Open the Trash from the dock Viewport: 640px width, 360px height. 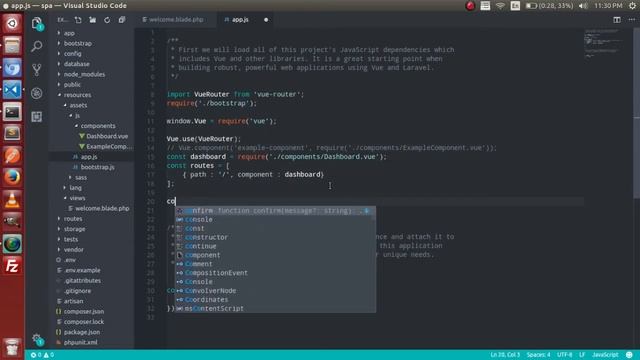(12, 347)
